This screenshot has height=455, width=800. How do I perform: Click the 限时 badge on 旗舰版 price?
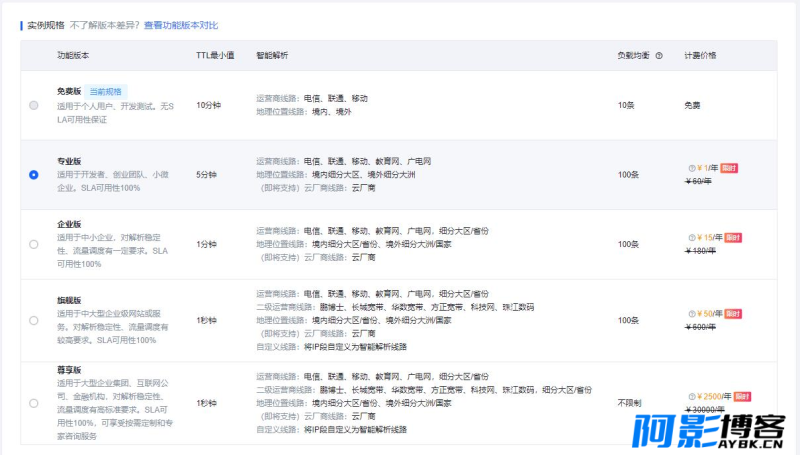point(733,314)
